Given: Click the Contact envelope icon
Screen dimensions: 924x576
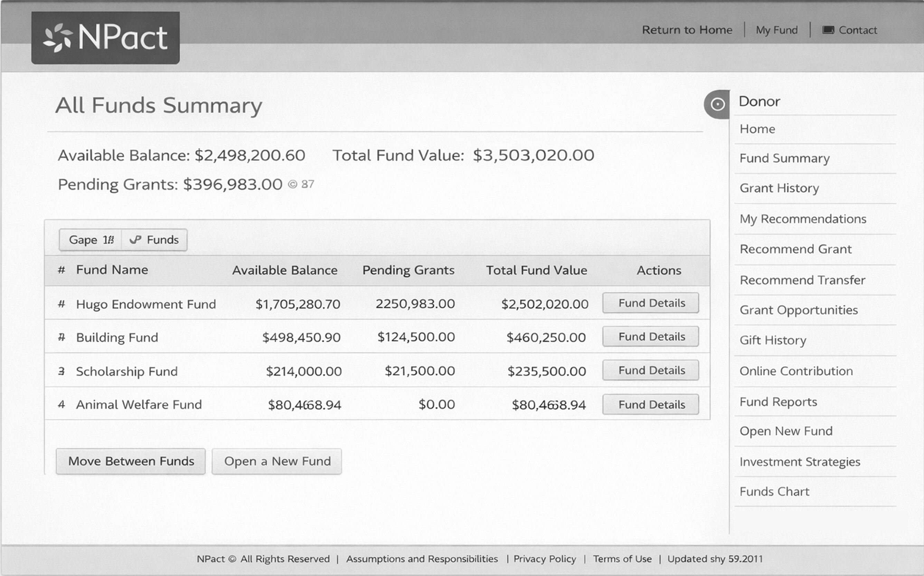Looking at the screenshot, I should [828, 30].
